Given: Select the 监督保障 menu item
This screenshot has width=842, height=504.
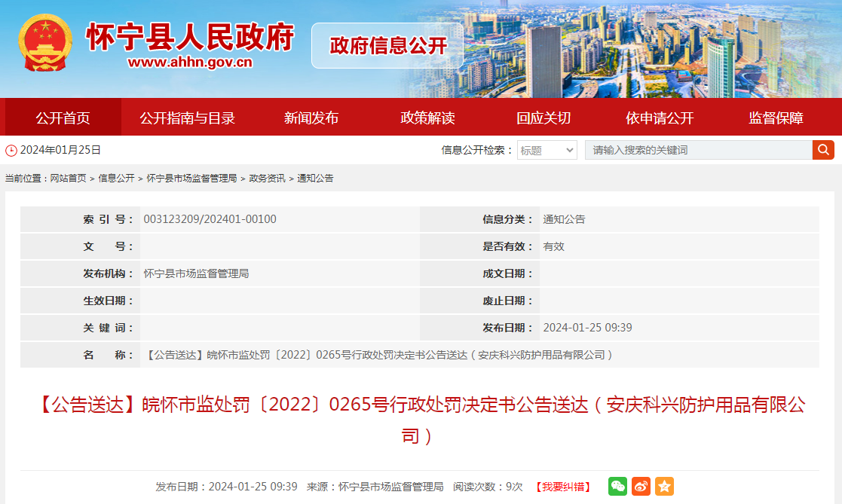Looking at the screenshot, I should pyautogui.click(x=776, y=118).
